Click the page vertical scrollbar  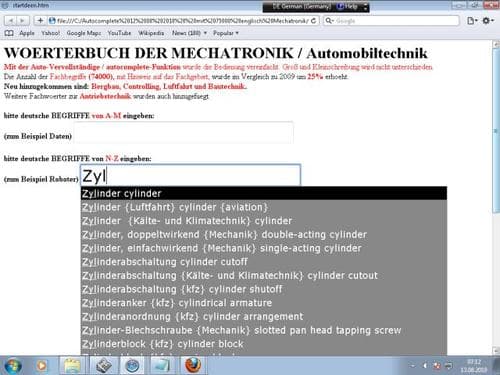496,197
